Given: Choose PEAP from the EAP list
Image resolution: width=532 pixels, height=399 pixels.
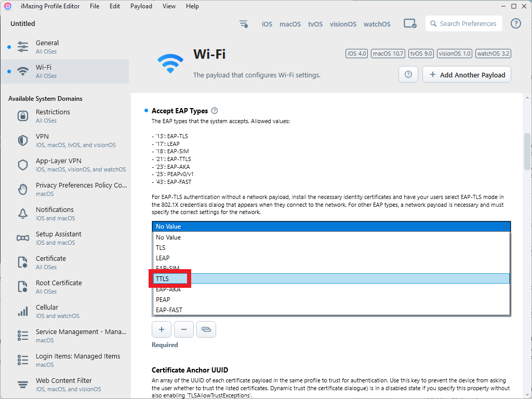Looking at the screenshot, I should click(331, 300).
